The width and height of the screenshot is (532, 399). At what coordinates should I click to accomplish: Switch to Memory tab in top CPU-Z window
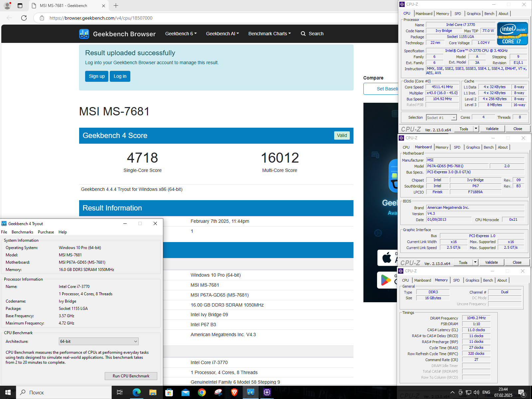(443, 14)
